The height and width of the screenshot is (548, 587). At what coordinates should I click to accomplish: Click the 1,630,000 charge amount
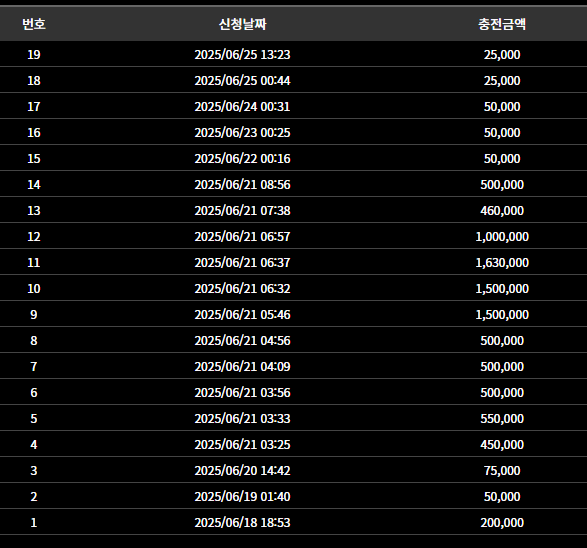point(502,262)
